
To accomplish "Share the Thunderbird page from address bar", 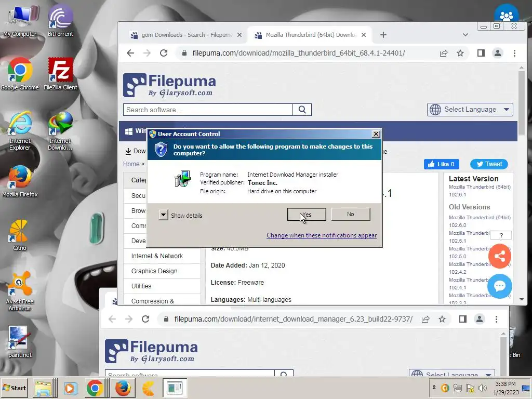I will tap(444, 53).
